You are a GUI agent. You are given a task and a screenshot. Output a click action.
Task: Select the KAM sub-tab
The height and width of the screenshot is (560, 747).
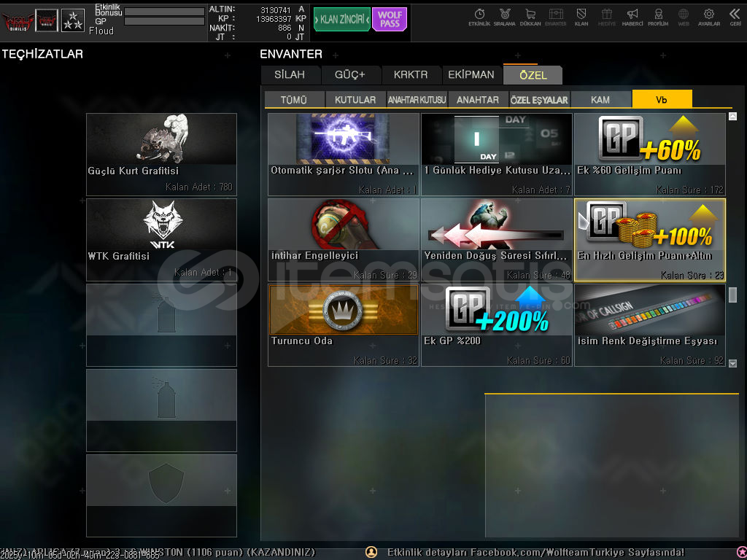pyautogui.click(x=600, y=99)
